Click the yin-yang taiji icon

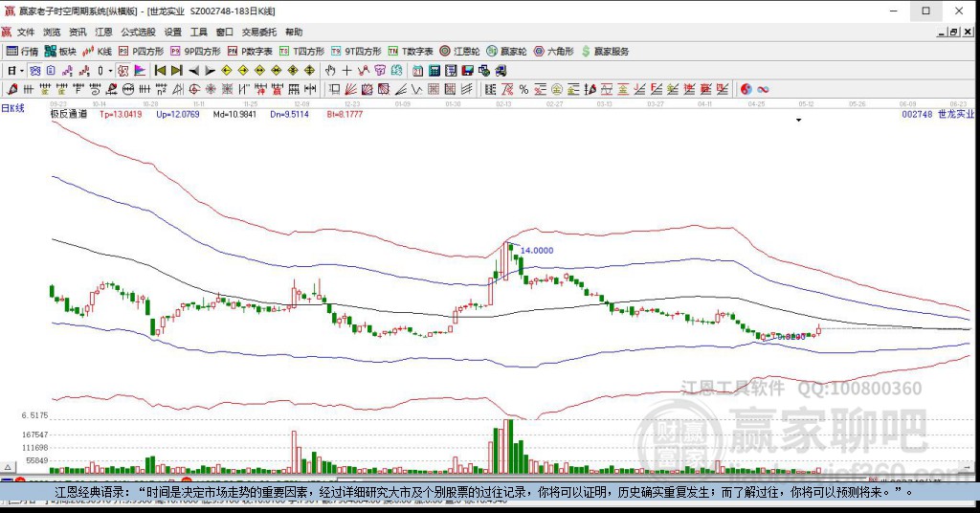pyautogui.click(x=746, y=89)
